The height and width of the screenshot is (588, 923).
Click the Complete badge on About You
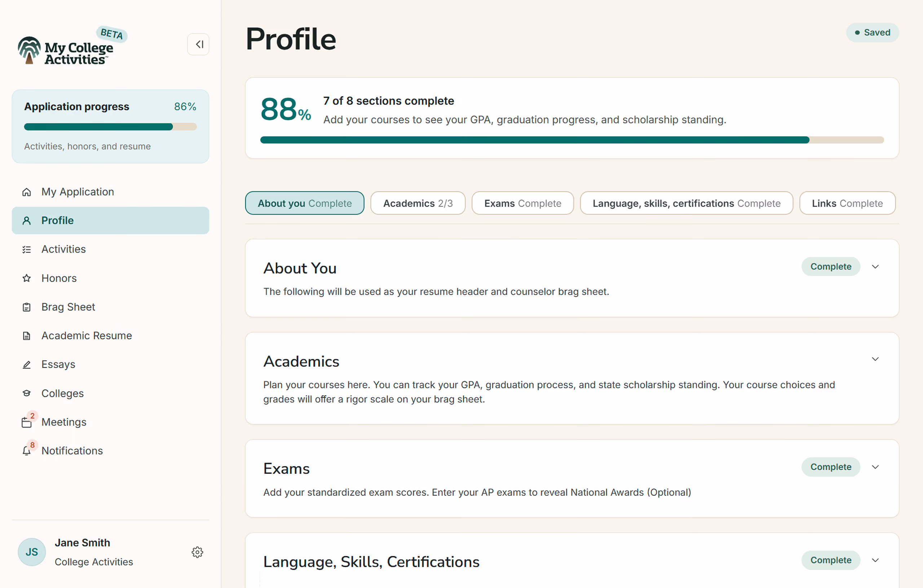[831, 267]
